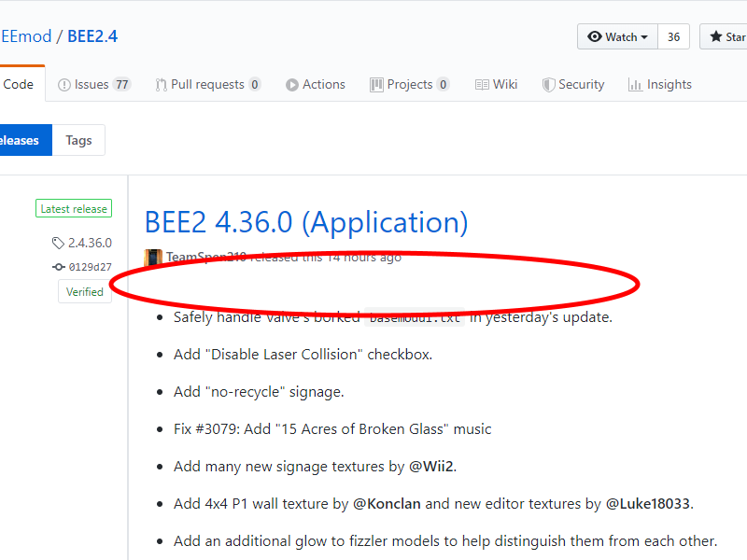747x560 pixels.
Task: Click the watchers count 36
Action: (673, 36)
